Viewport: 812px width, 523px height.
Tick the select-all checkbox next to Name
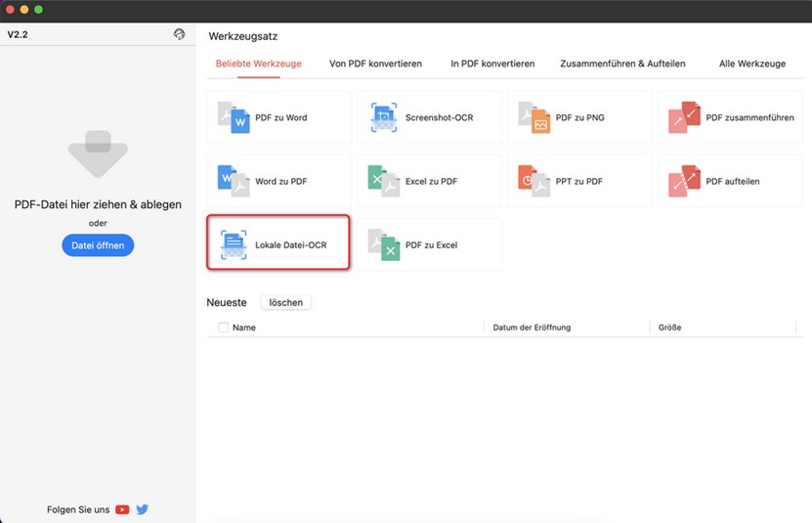pyautogui.click(x=223, y=327)
